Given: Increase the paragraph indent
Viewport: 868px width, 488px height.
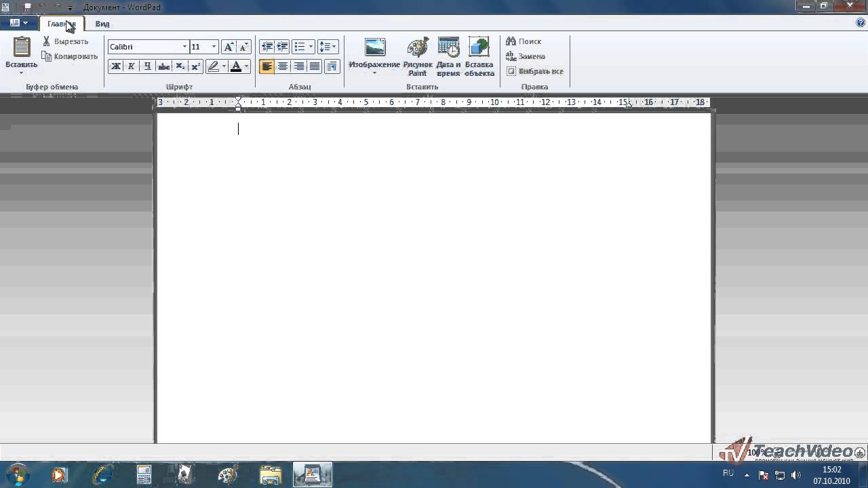Looking at the screenshot, I should pos(283,47).
